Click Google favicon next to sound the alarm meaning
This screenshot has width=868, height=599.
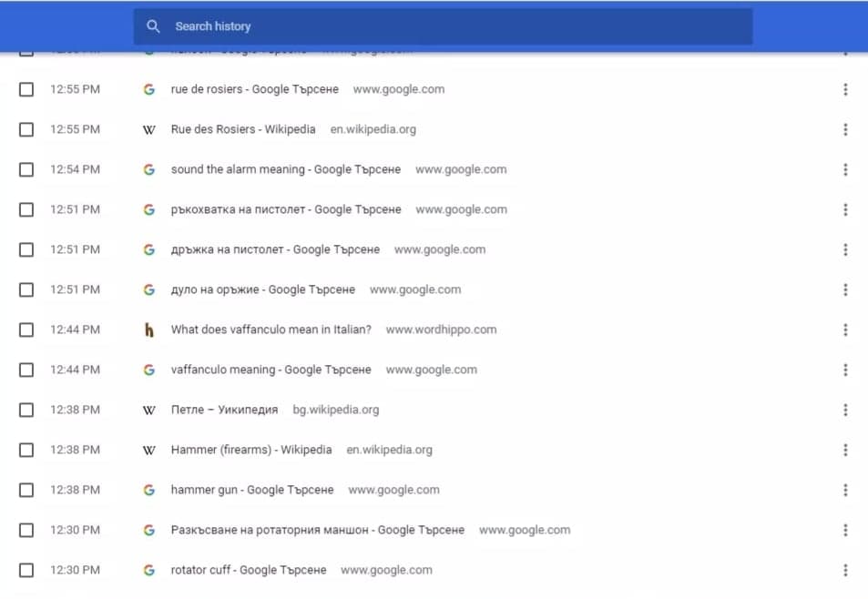149,169
